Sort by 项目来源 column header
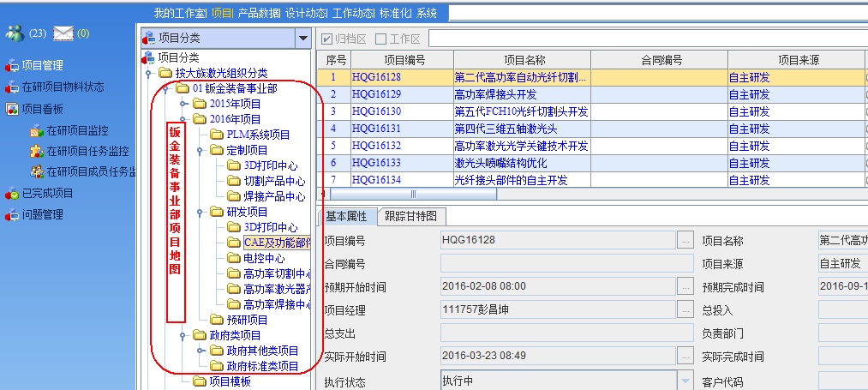The width and height of the screenshot is (868, 390). [796, 60]
